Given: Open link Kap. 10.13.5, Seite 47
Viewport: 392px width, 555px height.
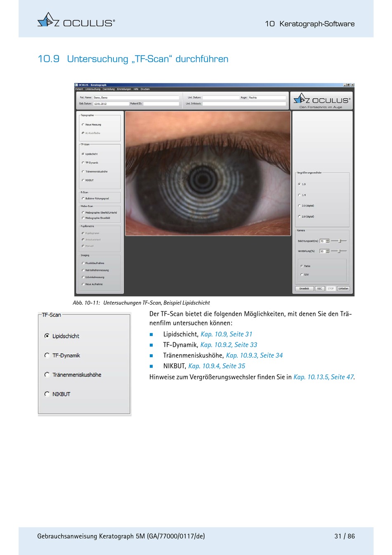Looking at the screenshot, I should pos(324,377).
